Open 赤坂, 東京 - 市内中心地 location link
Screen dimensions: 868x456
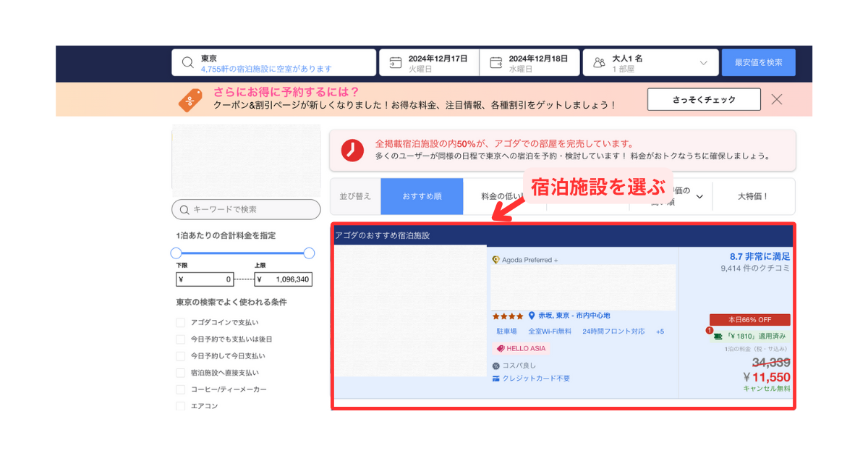click(574, 316)
